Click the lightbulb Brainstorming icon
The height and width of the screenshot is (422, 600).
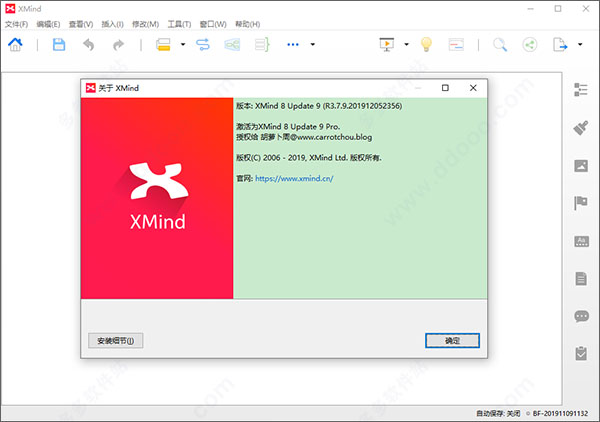click(x=425, y=44)
